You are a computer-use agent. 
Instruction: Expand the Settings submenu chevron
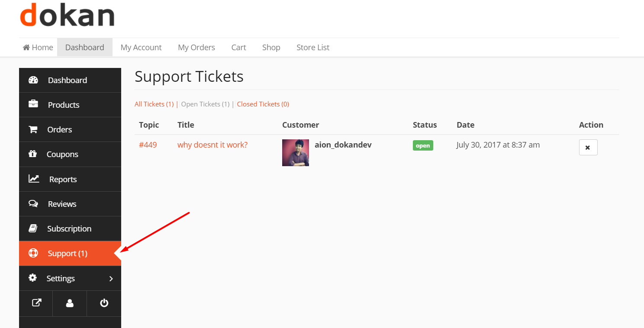click(111, 278)
